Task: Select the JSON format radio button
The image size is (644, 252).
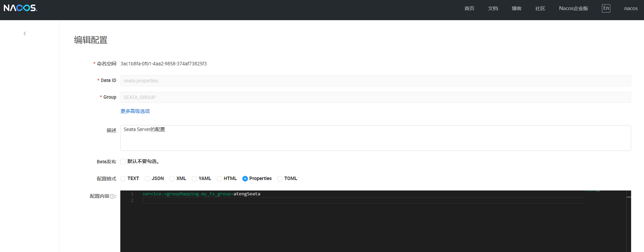Action: pyautogui.click(x=147, y=179)
